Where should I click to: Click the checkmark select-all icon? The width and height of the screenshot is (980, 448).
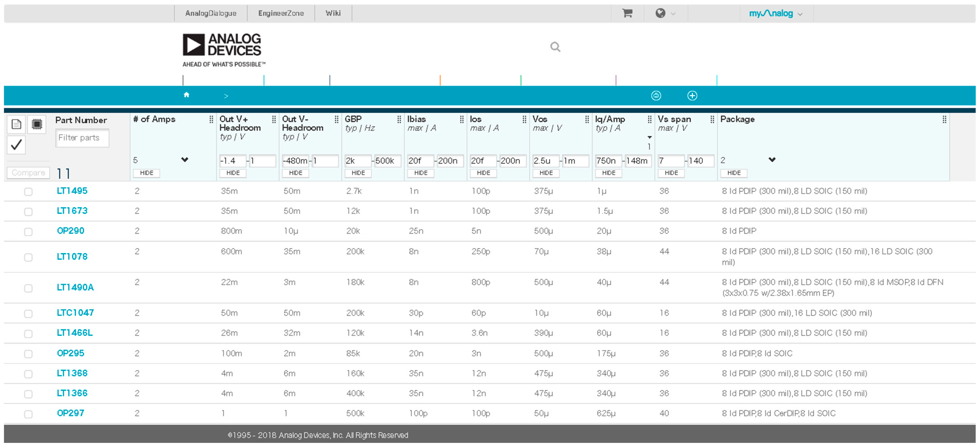coord(16,145)
